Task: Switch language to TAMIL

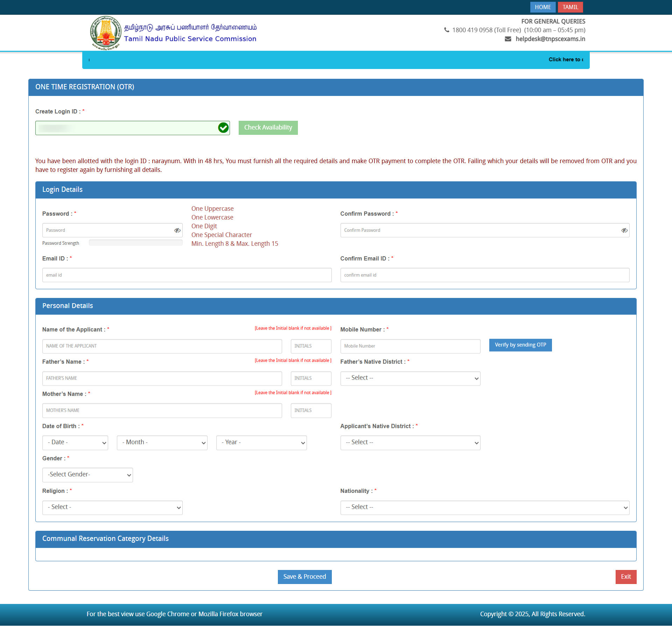Action: pos(570,7)
